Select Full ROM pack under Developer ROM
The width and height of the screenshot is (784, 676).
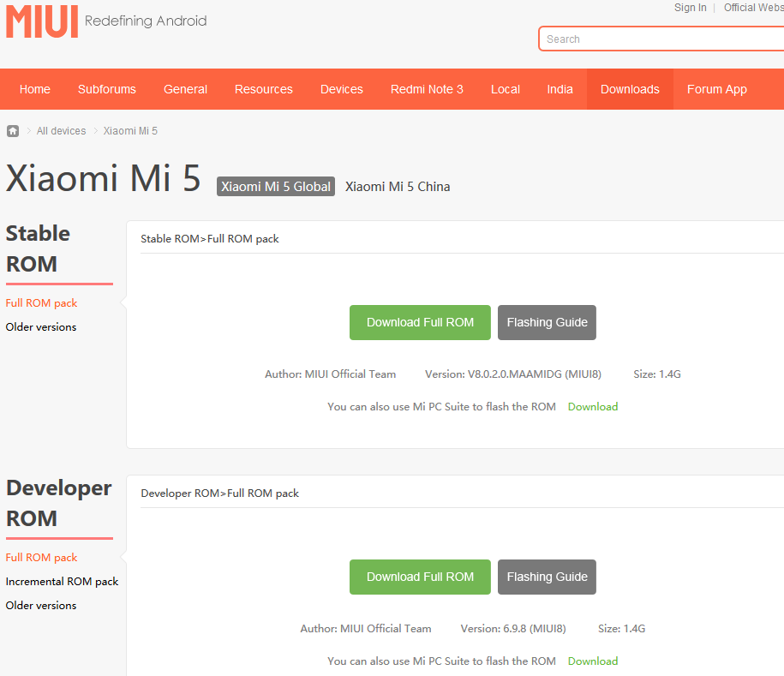(41, 558)
